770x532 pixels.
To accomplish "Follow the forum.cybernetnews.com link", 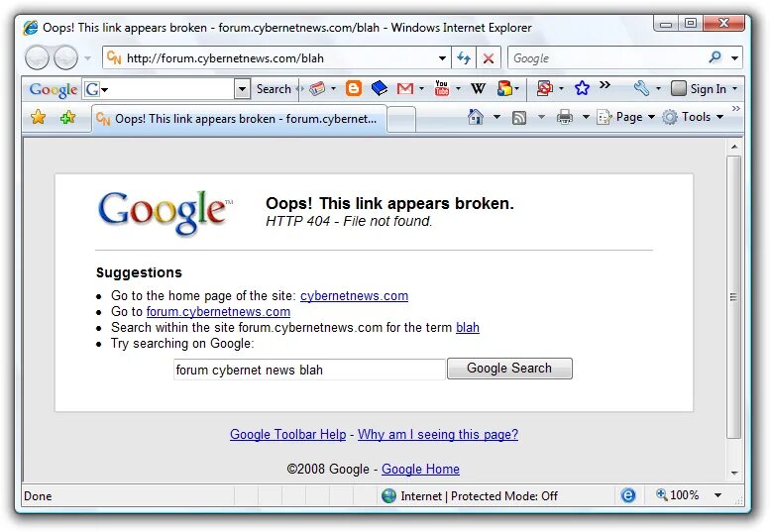I will (x=218, y=312).
